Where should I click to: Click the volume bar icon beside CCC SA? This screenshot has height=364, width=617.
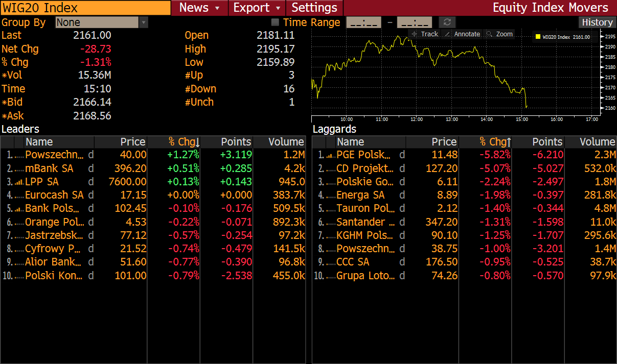(331, 262)
